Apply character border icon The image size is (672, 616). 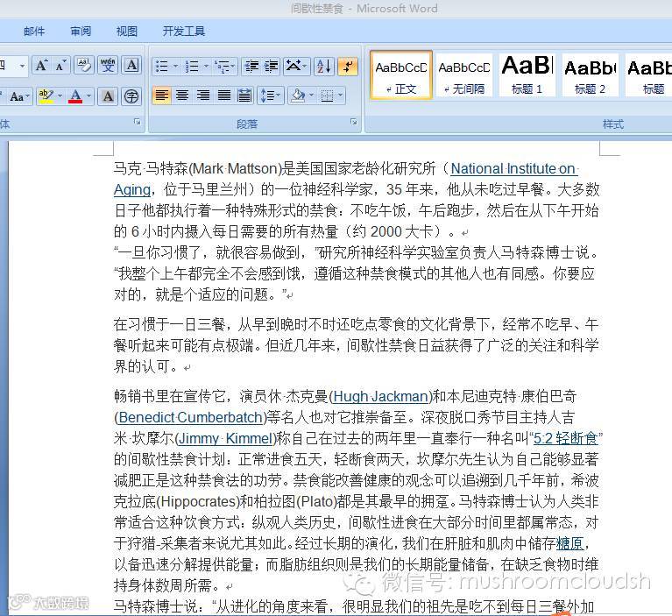coord(131,66)
